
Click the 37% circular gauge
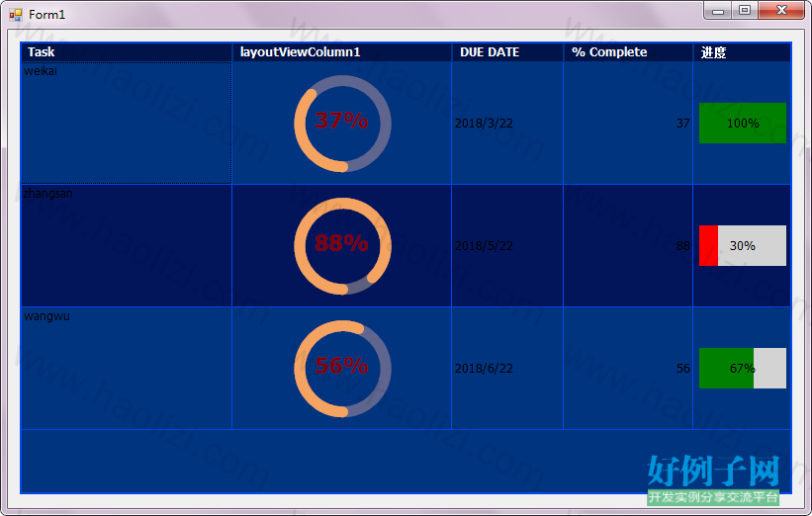click(342, 124)
